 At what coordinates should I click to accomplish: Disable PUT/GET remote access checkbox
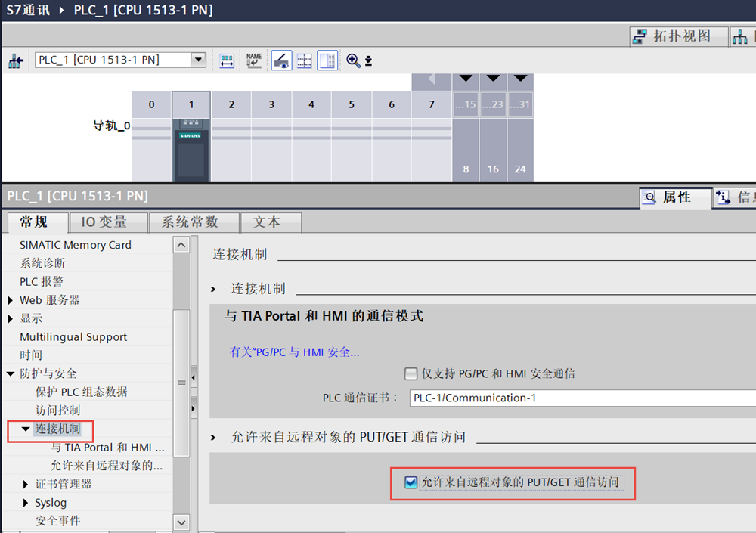point(411,482)
